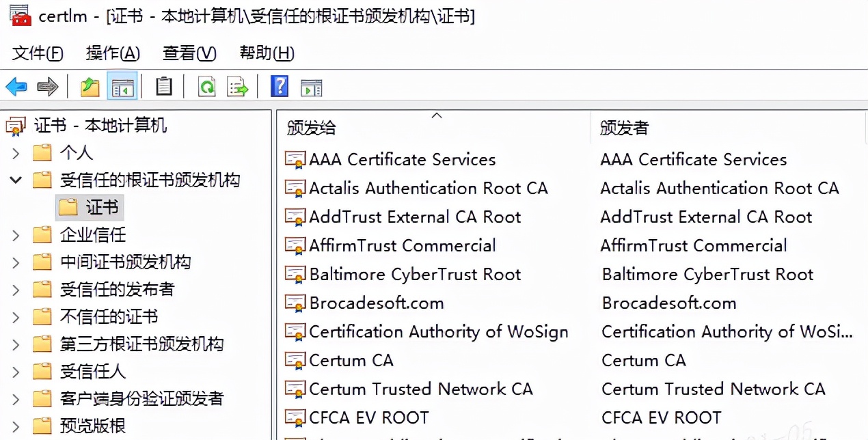
Task: Click the 预览版根 folder icon
Action: [x=42, y=426]
